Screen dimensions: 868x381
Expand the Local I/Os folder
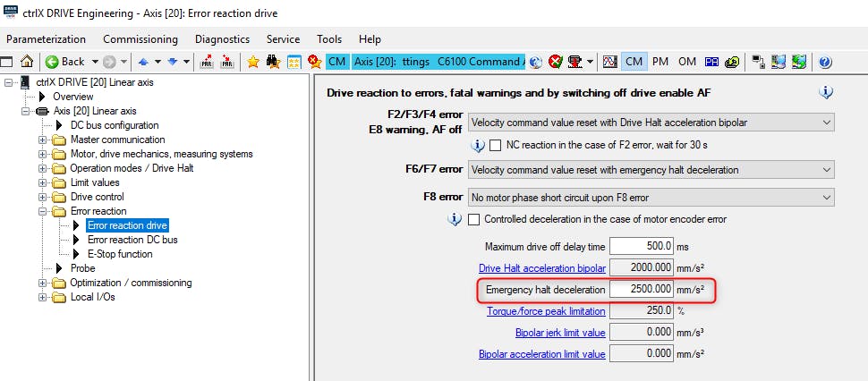[43, 297]
